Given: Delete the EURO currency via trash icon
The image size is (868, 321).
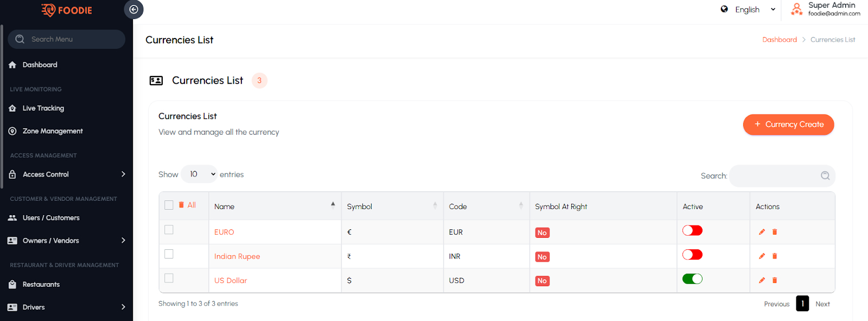Looking at the screenshot, I should click(775, 232).
